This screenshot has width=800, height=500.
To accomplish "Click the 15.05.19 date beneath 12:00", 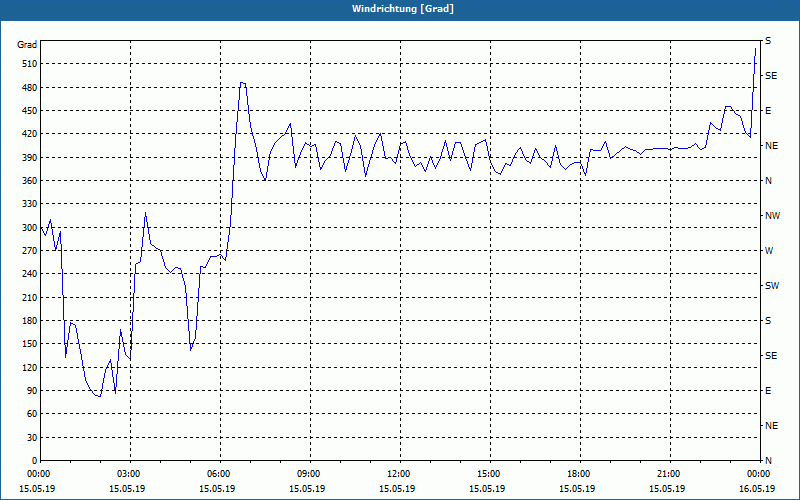I will pyautogui.click(x=397, y=488).
